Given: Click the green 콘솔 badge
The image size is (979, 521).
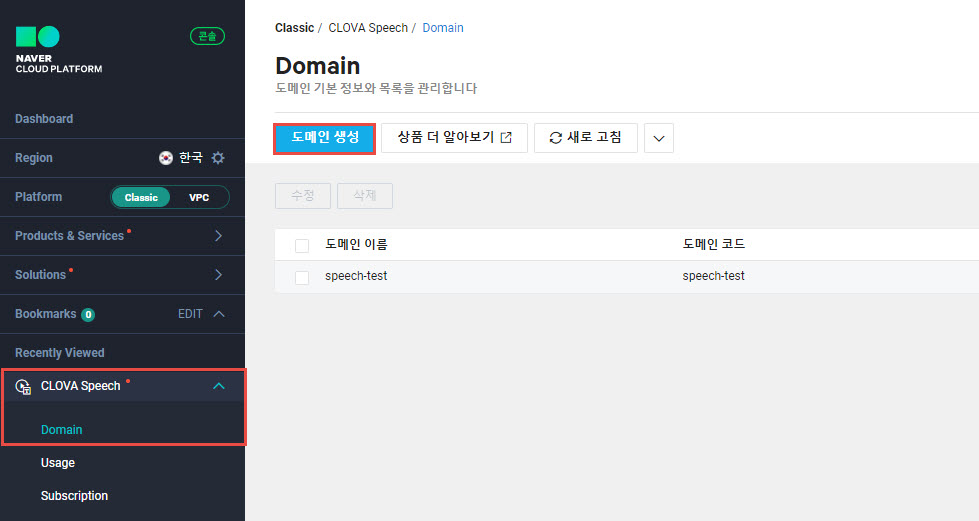Looking at the screenshot, I should point(207,36).
